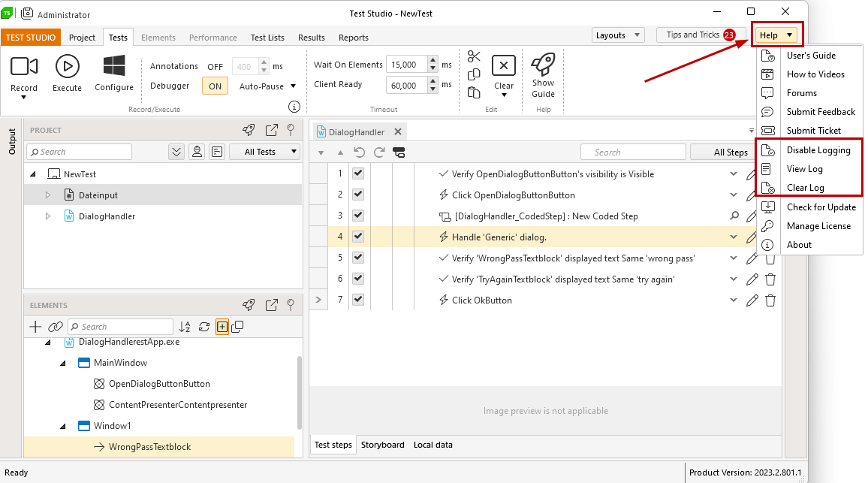Image resolution: width=868 pixels, height=483 pixels.
Task: Add a new element with plus icon
Action: pos(35,327)
